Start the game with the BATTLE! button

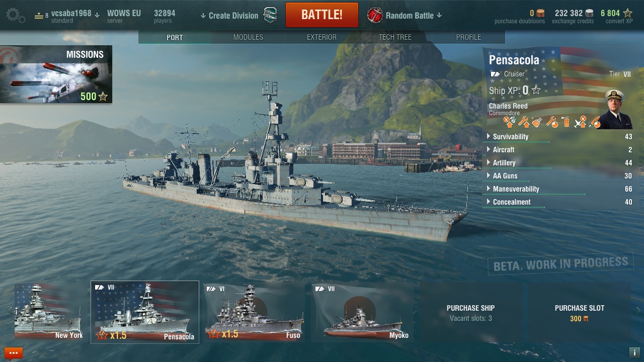coord(322,15)
